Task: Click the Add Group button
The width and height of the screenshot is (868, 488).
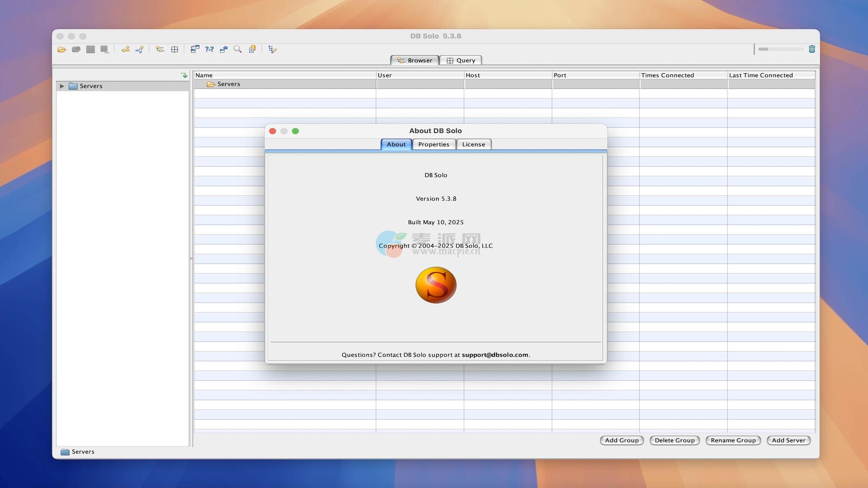Action: pyautogui.click(x=622, y=440)
